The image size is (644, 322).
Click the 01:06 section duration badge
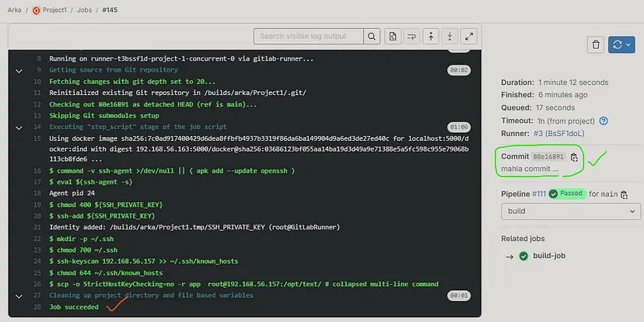(x=459, y=128)
